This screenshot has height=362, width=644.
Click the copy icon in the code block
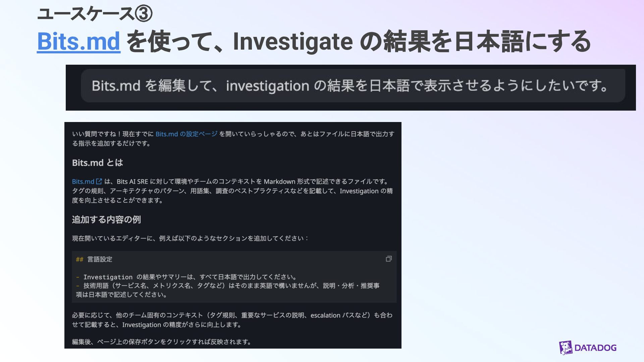[389, 259]
